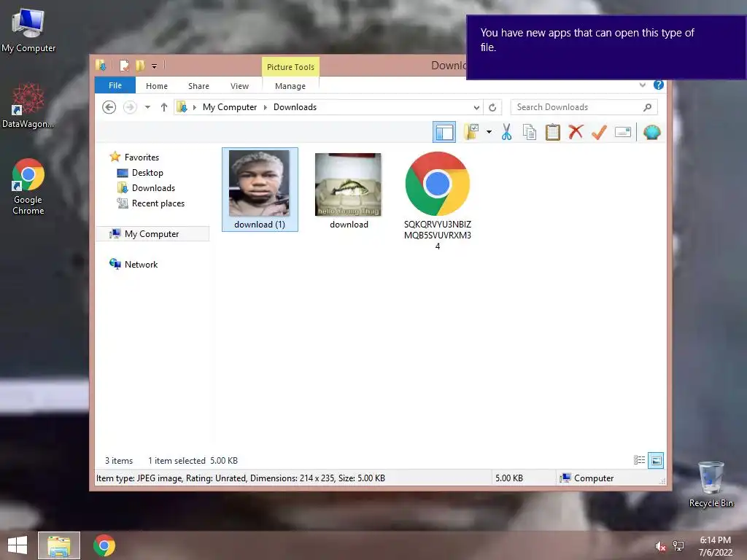Image resolution: width=747 pixels, height=560 pixels.
Task: Open the recent locations dropdown
Action: click(x=147, y=107)
